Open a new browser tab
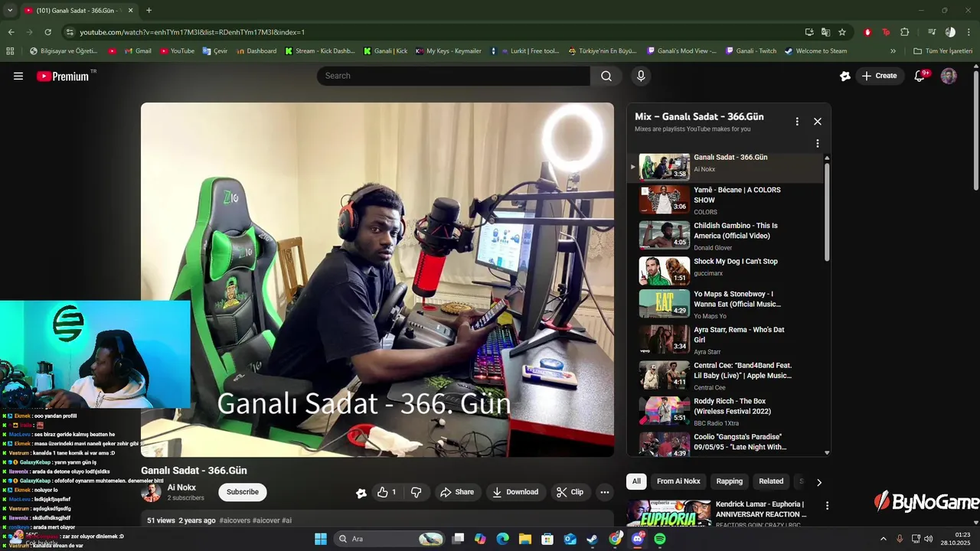 tap(149, 10)
